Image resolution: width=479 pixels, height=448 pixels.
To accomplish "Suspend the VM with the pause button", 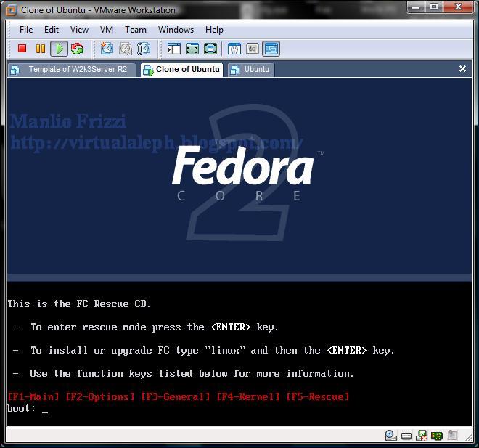I will pyautogui.click(x=41, y=49).
